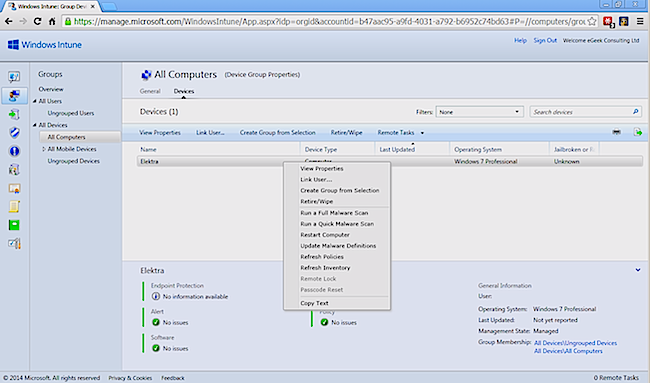
Task: Click the print icon above the device list
Action: point(616,132)
